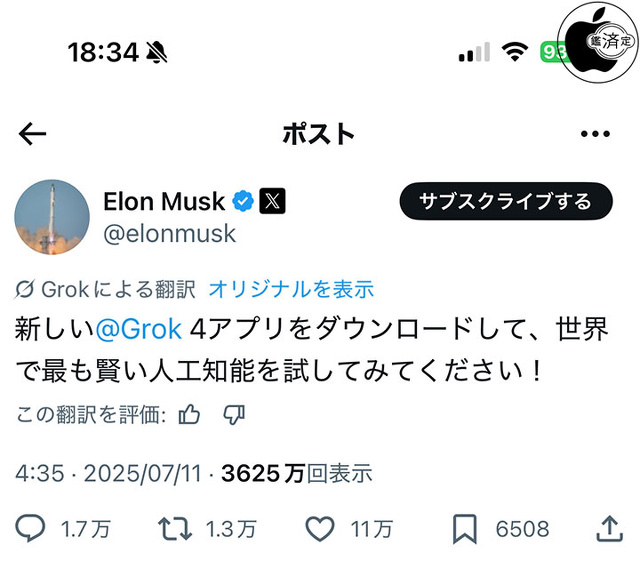Tap the X affiliation badge icon

(x=273, y=201)
